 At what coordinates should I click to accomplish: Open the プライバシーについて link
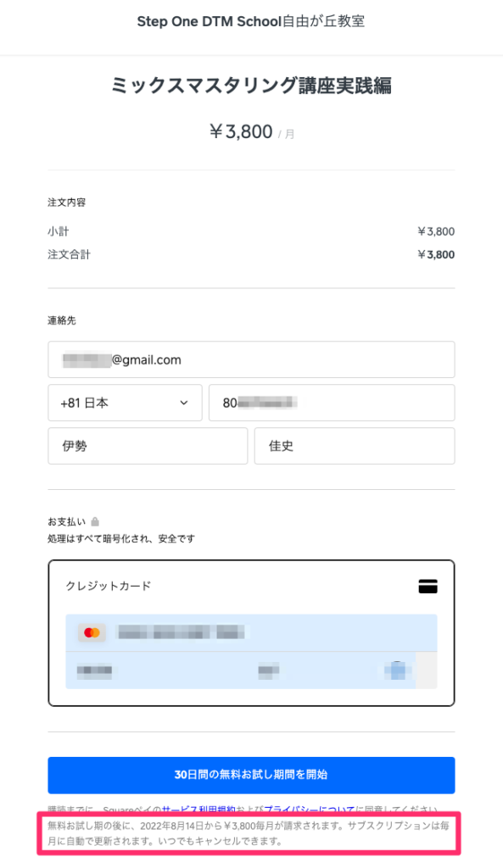point(309,810)
